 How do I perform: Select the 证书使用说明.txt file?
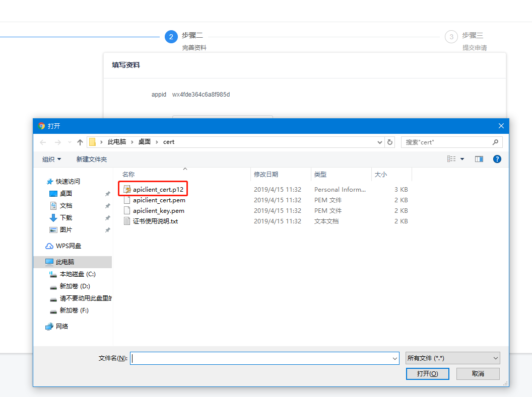pos(155,221)
